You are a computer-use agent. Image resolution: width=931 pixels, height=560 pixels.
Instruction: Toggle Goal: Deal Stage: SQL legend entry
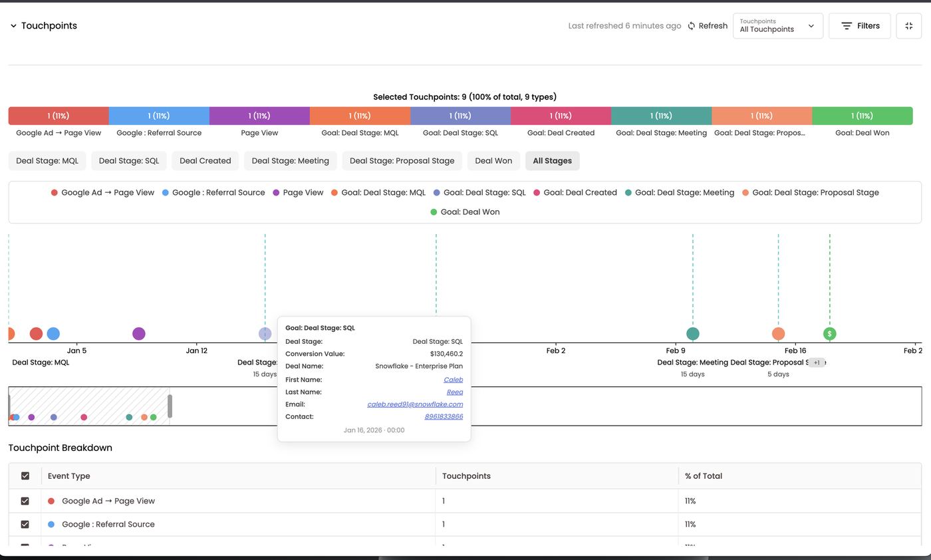point(479,193)
